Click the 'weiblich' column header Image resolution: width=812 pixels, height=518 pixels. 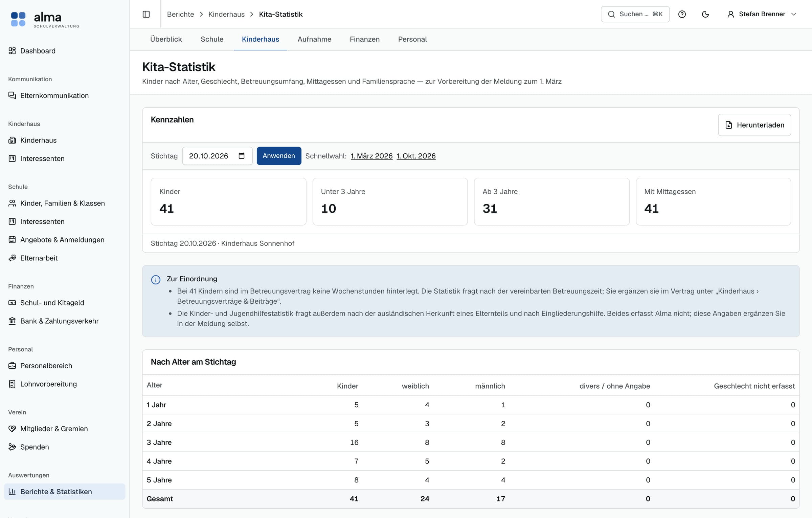(415, 386)
